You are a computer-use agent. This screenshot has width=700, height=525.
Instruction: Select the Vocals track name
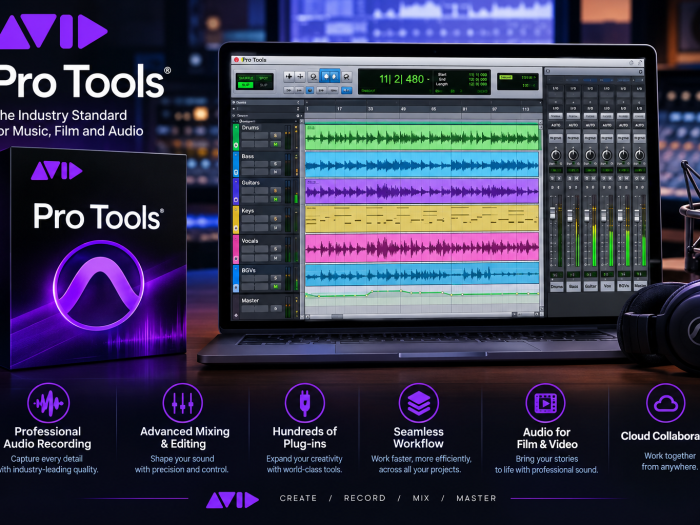point(250,241)
